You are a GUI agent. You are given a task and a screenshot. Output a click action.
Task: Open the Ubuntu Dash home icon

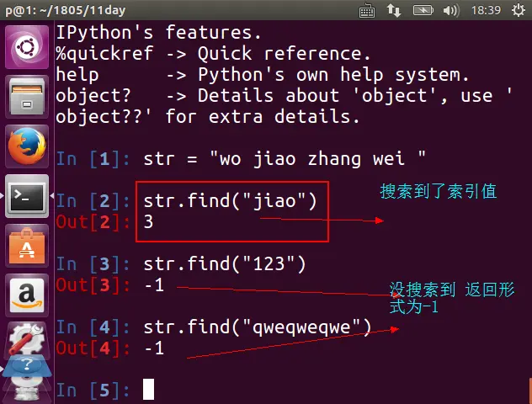(x=27, y=47)
